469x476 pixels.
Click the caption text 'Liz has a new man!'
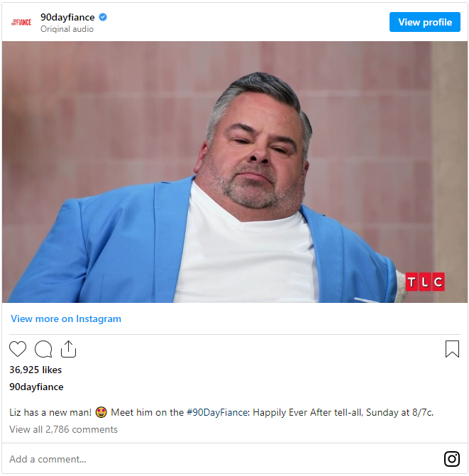[50, 412]
